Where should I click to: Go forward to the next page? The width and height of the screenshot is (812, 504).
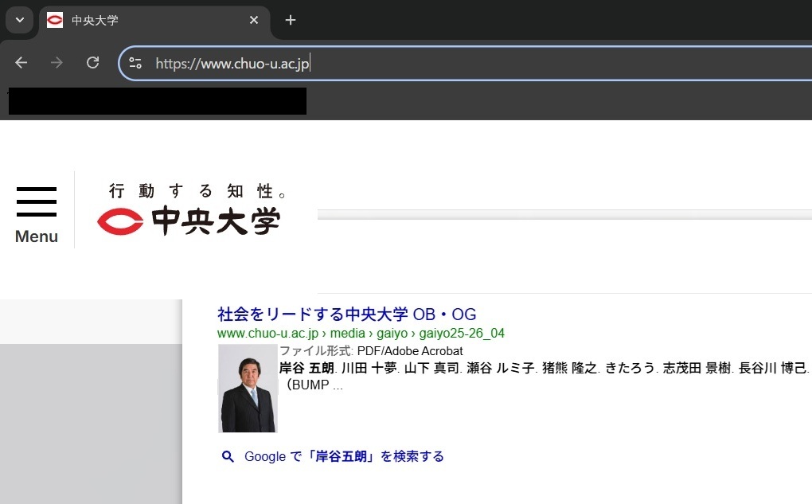tap(57, 63)
